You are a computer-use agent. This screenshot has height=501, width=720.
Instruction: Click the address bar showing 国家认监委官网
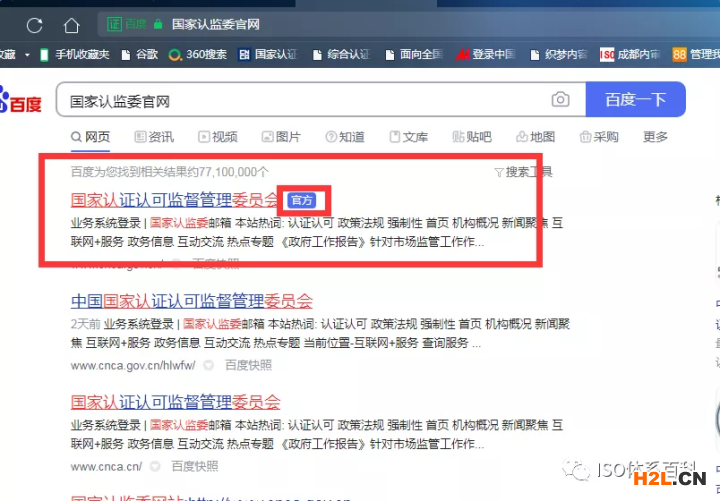pos(215,24)
